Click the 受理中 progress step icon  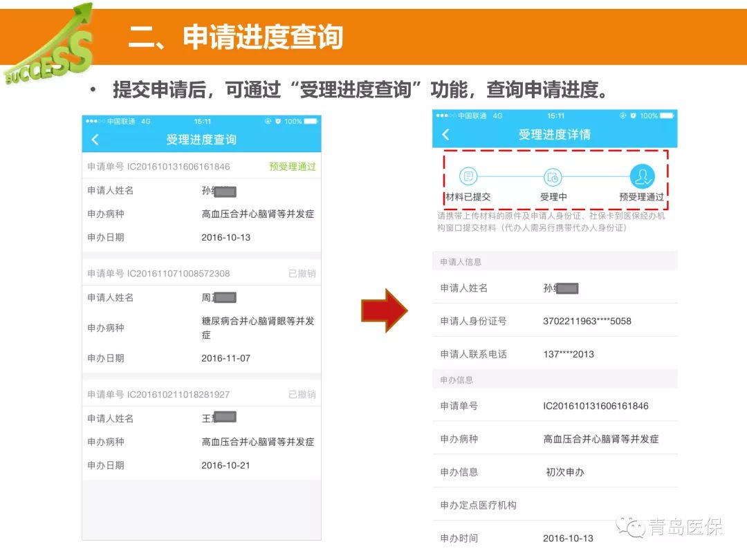coord(553,177)
